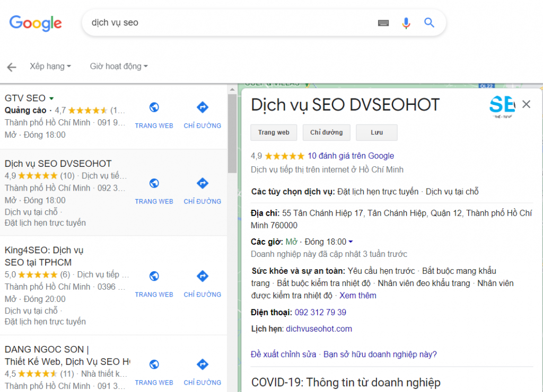Open DANG NGOC SON website globe icon
Image resolution: width=543 pixels, height=392 pixels.
click(x=154, y=364)
